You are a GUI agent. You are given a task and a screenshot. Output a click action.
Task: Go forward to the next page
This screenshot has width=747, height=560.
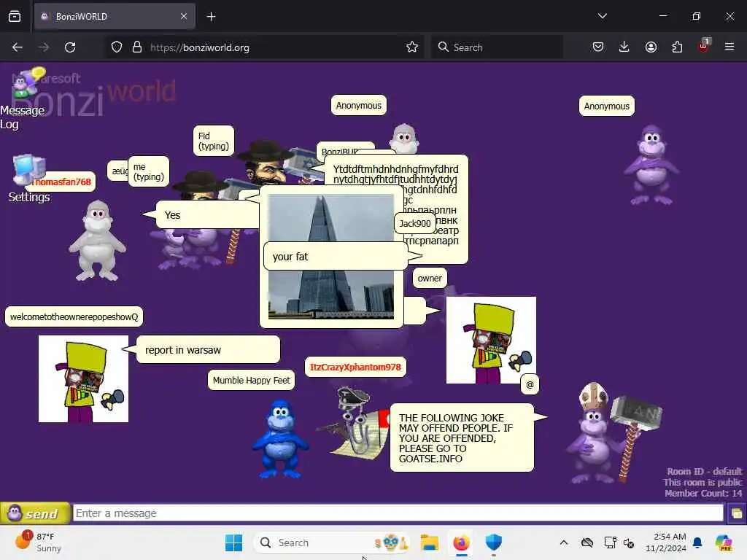tap(44, 47)
